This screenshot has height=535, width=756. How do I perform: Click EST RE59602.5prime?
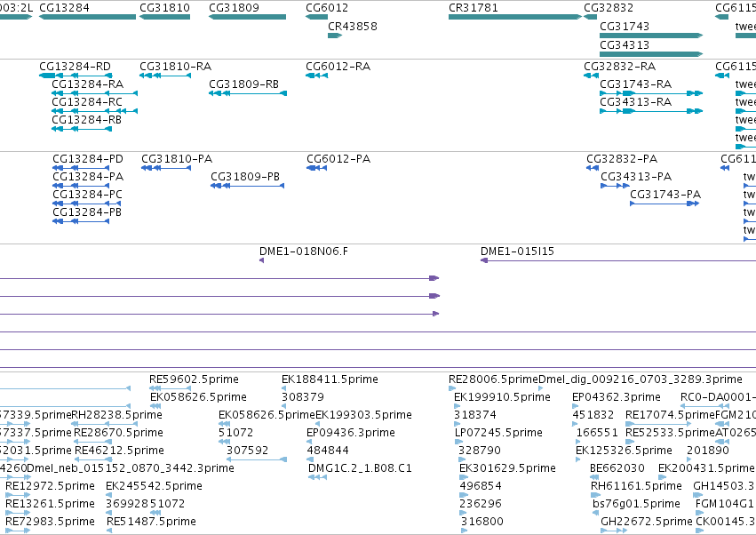pos(171,388)
